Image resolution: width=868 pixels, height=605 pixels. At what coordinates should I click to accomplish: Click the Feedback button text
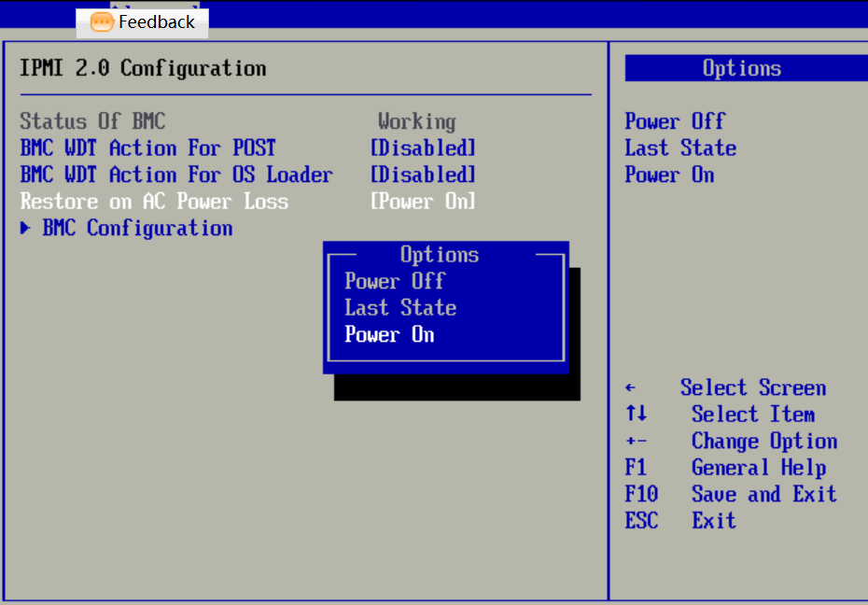point(156,22)
